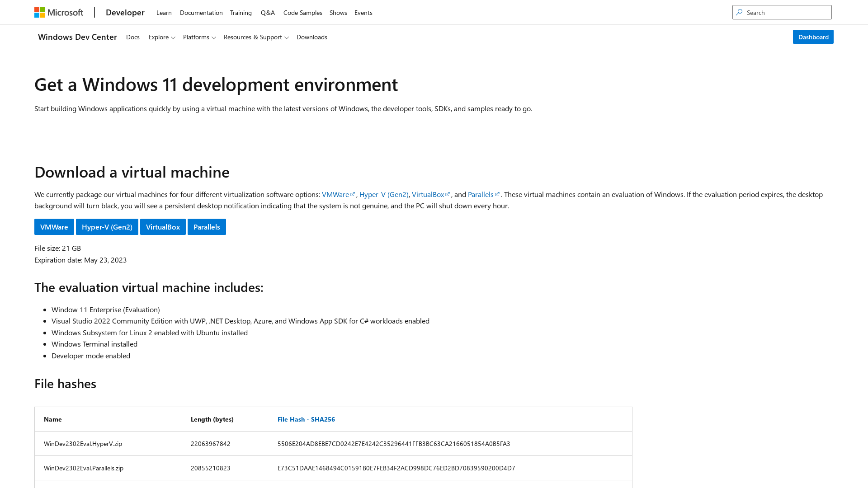The image size is (868, 488).
Task: Open the Documentation menu item
Action: tap(201, 12)
